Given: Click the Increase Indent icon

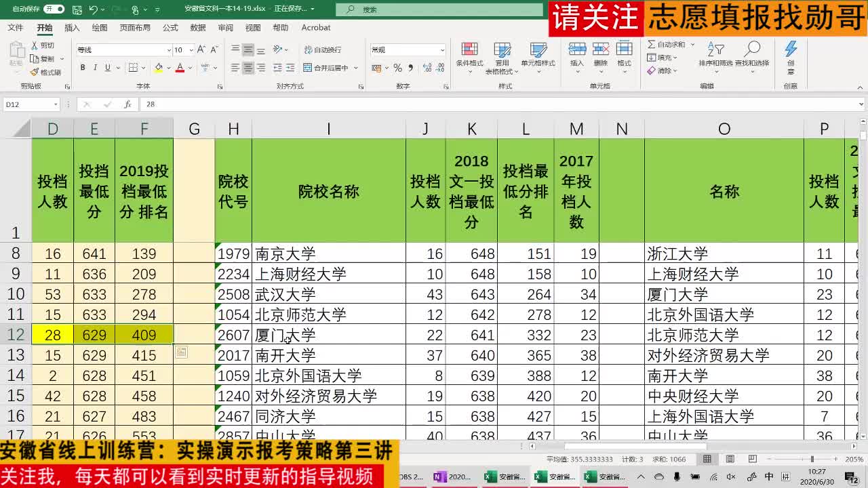Looking at the screenshot, I should point(290,68).
